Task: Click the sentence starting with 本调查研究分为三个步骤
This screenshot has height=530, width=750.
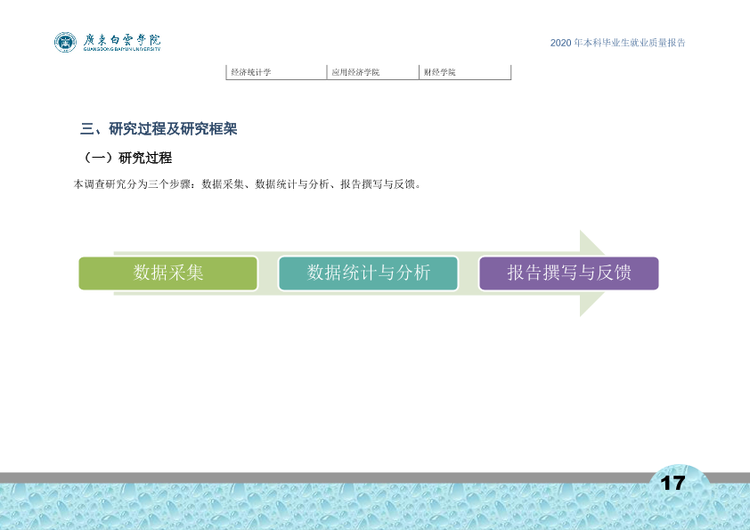Action: [247, 184]
